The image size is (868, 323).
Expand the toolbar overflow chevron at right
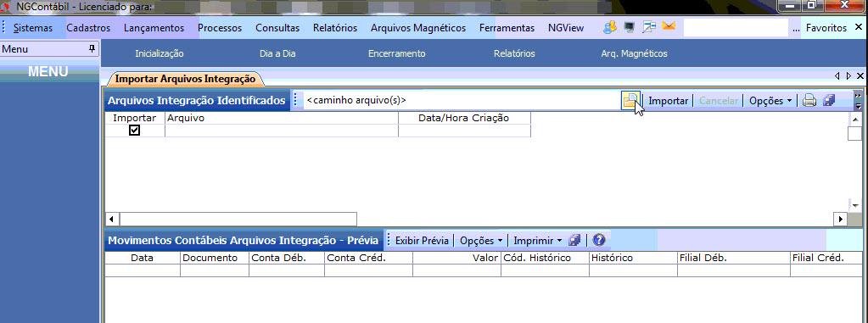pos(859,101)
